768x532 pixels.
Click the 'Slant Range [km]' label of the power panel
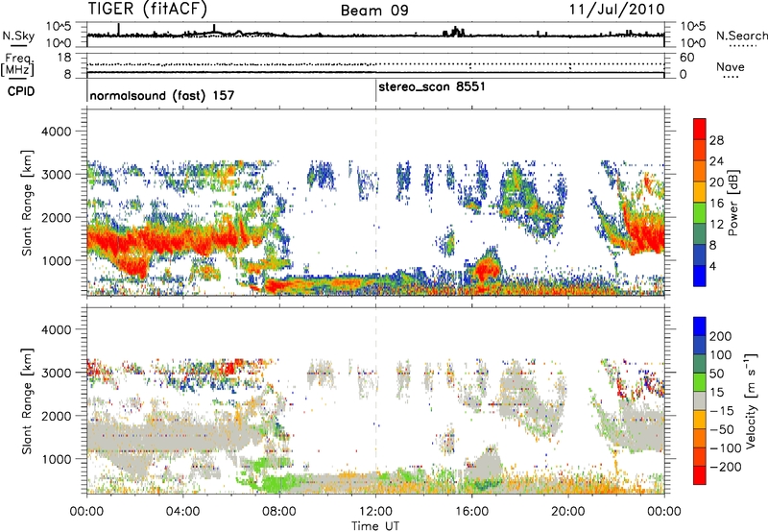27,203
